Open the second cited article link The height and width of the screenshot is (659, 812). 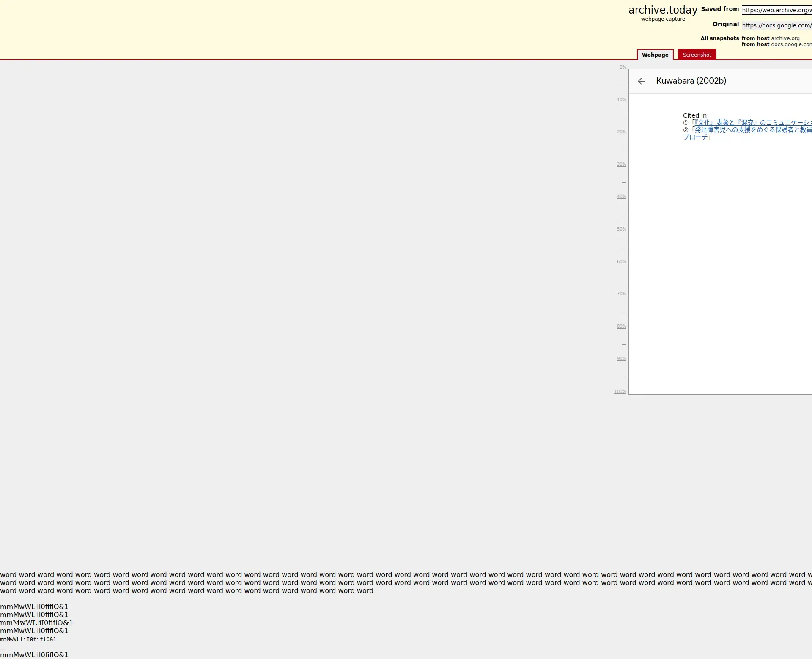pyautogui.click(x=753, y=130)
